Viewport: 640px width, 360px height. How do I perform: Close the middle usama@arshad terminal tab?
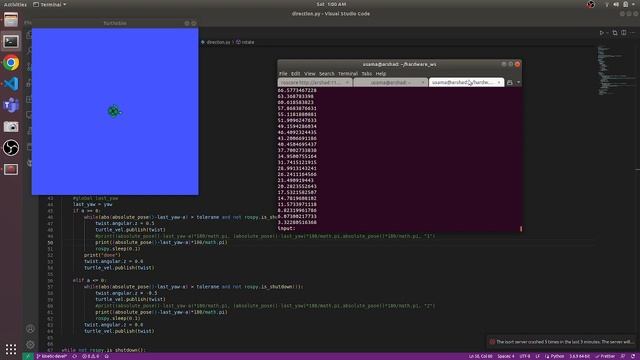[423, 82]
